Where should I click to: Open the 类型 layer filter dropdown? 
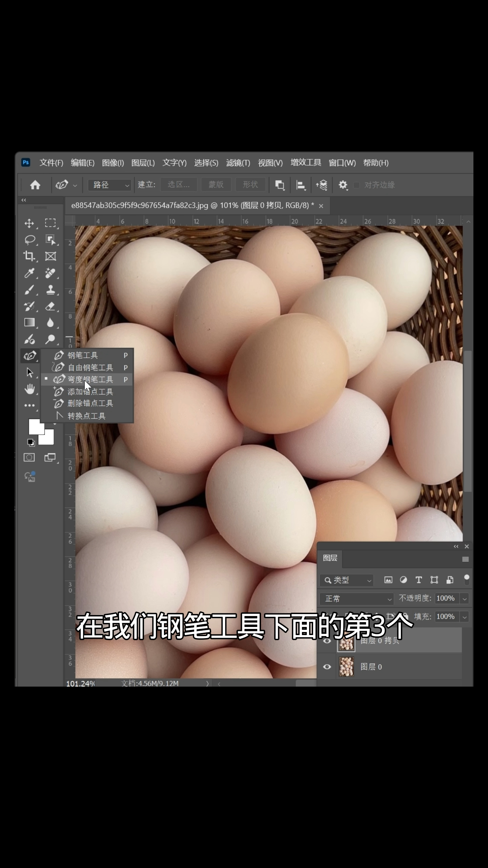pos(346,580)
